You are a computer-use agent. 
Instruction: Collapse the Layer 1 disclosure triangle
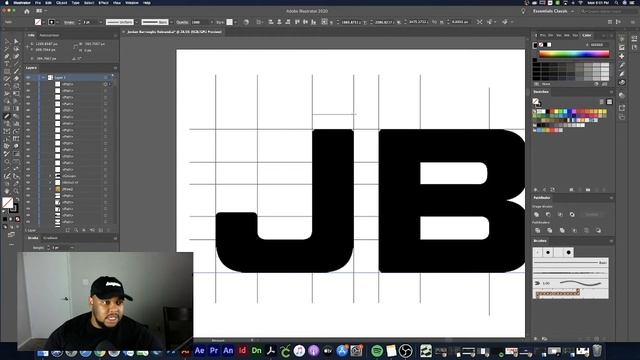click(x=43, y=78)
